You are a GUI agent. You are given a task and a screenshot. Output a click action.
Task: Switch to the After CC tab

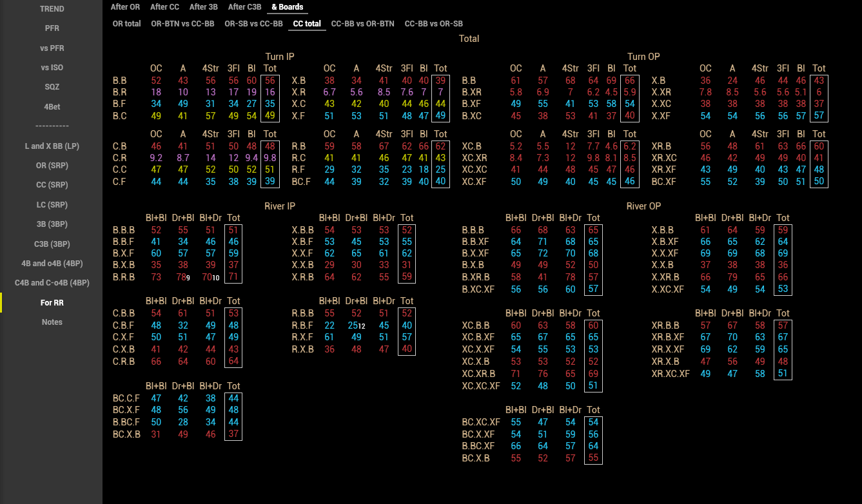click(164, 7)
